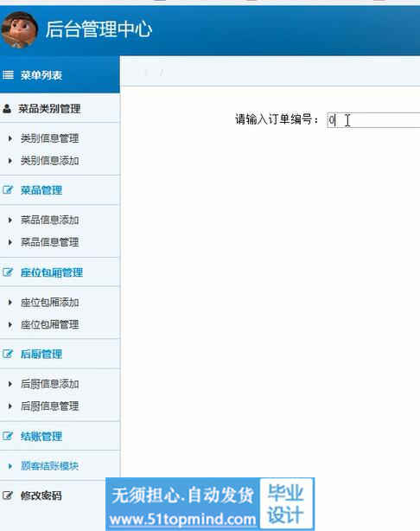Click the user icon beside 菜品类别管理
This screenshot has height=531, width=420.
click(x=7, y=109)
